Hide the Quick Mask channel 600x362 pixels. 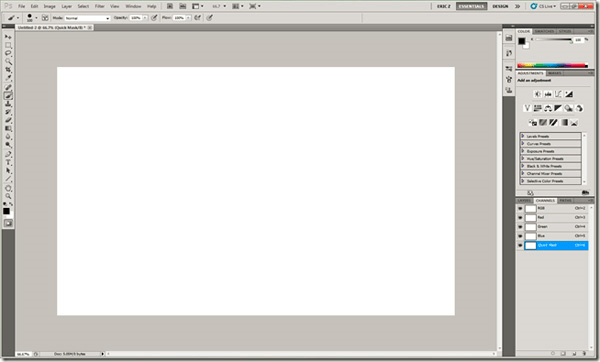tap(520, 245)
